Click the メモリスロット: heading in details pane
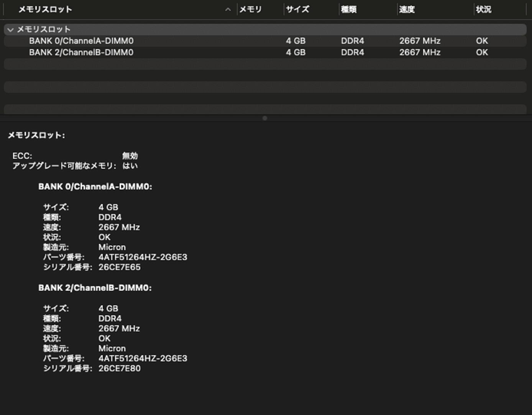This screenshot has width=532, height=415. (36, 135)
